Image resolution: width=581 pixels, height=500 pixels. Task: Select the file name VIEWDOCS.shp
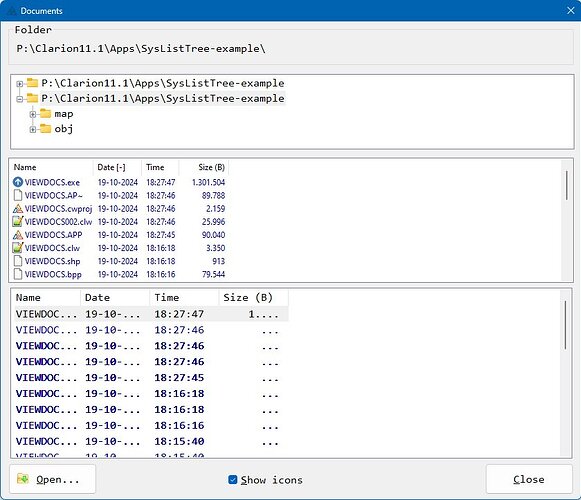[x=52, y=261]
